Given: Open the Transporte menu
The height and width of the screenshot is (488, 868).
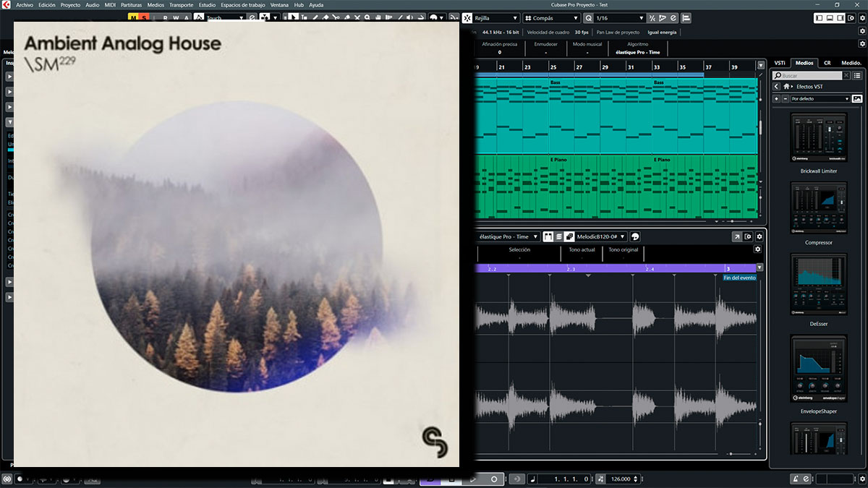Looking at the screenshot, I should point(182,4).
